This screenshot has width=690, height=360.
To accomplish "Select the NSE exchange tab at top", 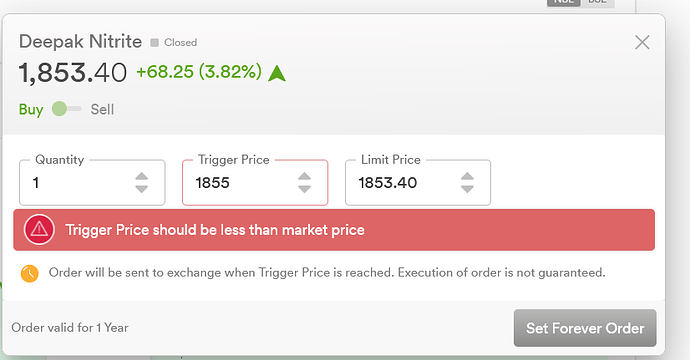I will [564, 3].
